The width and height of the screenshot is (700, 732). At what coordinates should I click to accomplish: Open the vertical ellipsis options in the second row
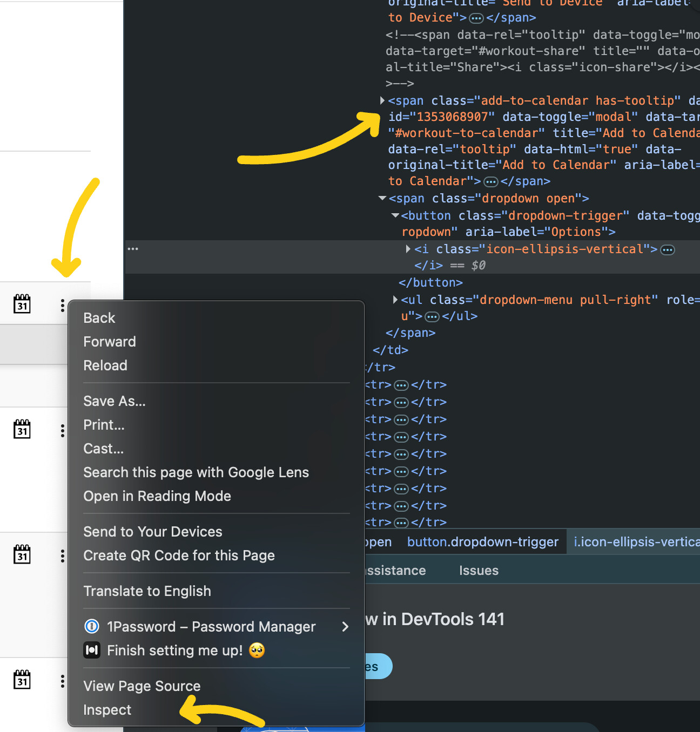point(63,431)
